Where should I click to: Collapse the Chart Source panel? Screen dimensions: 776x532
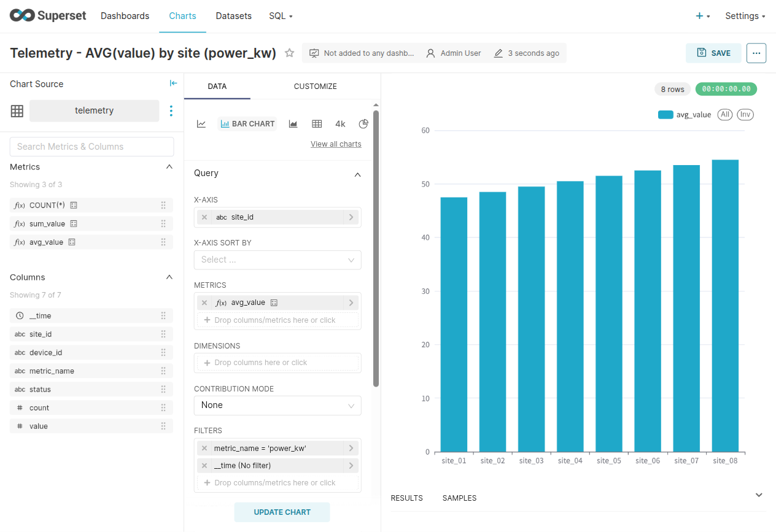coord(173,83)
